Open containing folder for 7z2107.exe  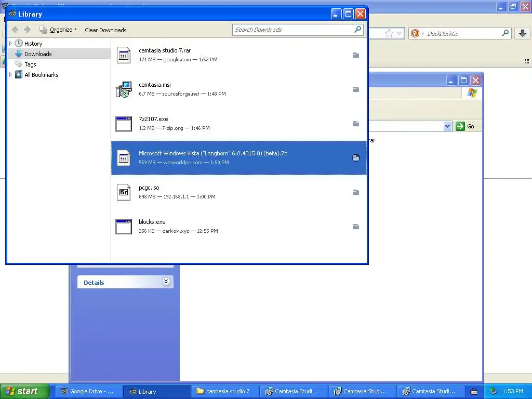click(x=355, y=124)
